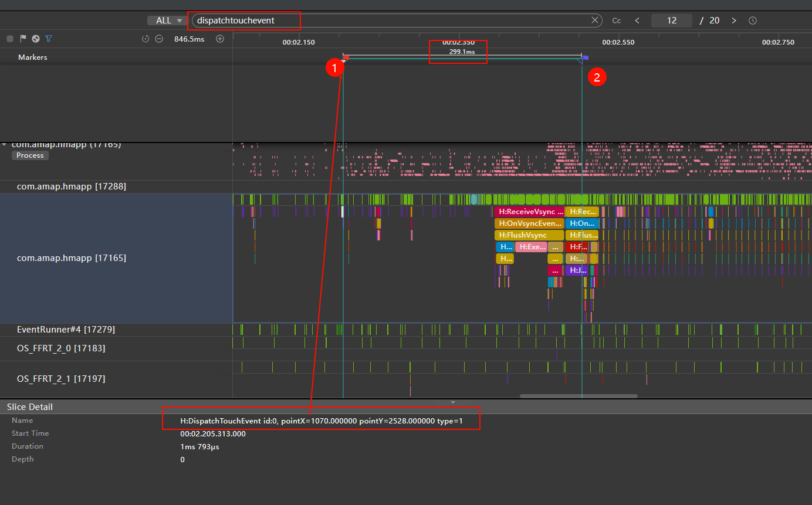The image size is (812, 505).
Task: Reset the timeline zoom with circular arrow icon
Action: [x=146, y=39]
